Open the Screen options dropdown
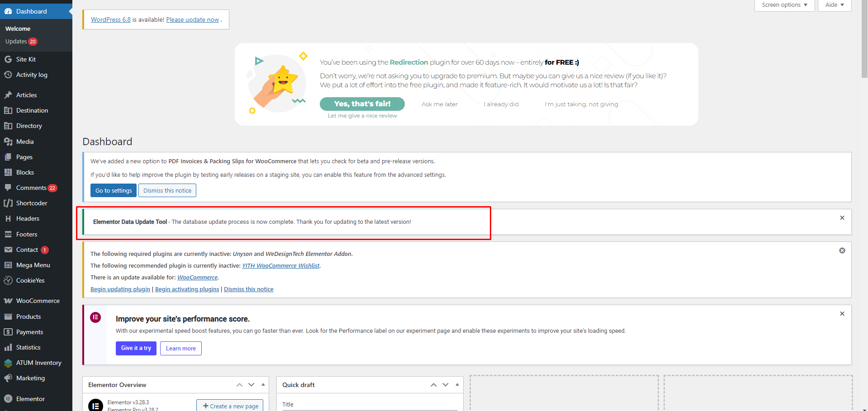Viewport: 868px width, 411px height. coord(784,5)
